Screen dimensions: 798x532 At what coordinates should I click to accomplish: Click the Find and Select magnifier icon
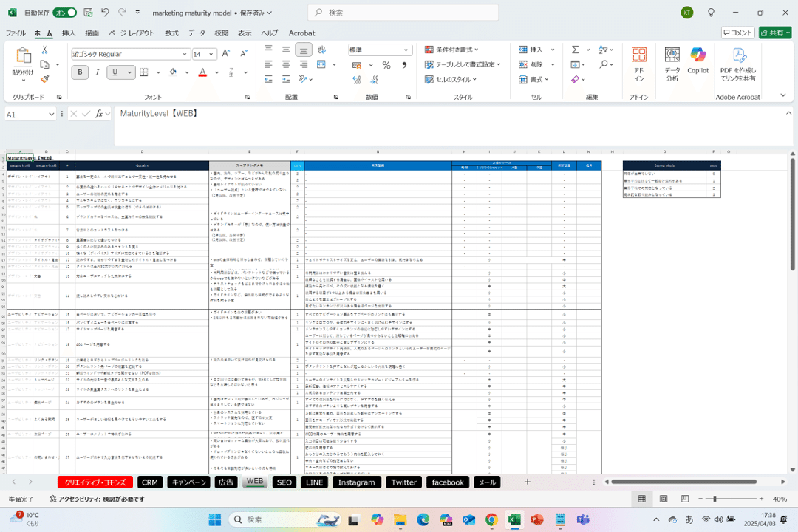tap(603, 64)
